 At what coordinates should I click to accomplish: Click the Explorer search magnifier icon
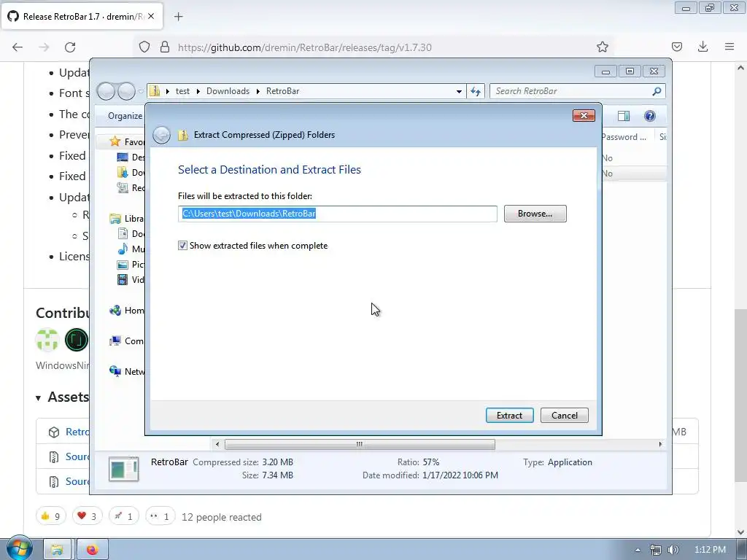click(657, 91)
